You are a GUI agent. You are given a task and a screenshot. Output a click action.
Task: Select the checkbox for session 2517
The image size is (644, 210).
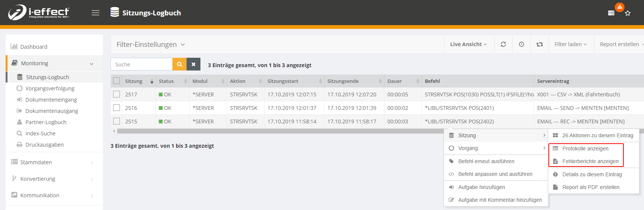pos(117,94)
